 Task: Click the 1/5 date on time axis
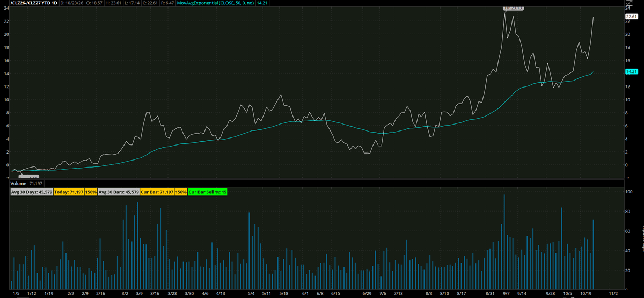(x=16, y=294)
